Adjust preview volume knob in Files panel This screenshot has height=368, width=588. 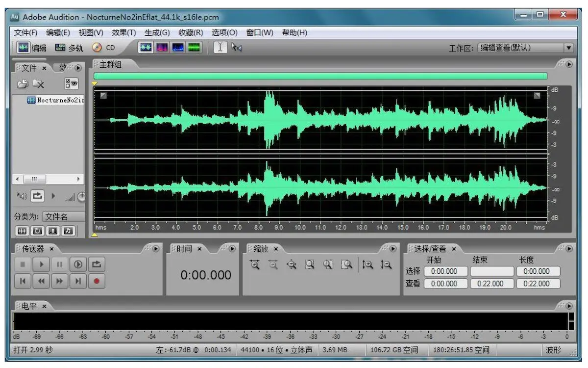coord(81,196)
